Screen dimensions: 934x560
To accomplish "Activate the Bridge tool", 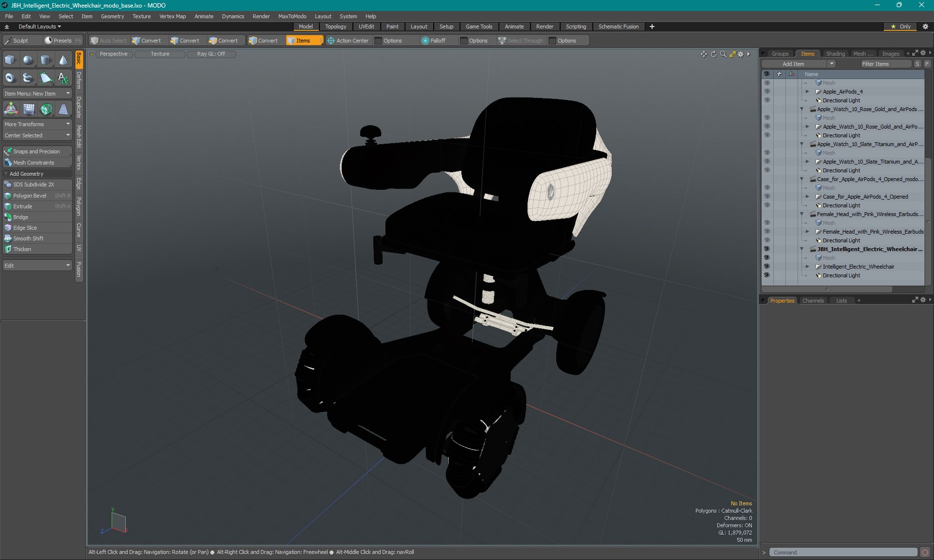I will 37,217.
